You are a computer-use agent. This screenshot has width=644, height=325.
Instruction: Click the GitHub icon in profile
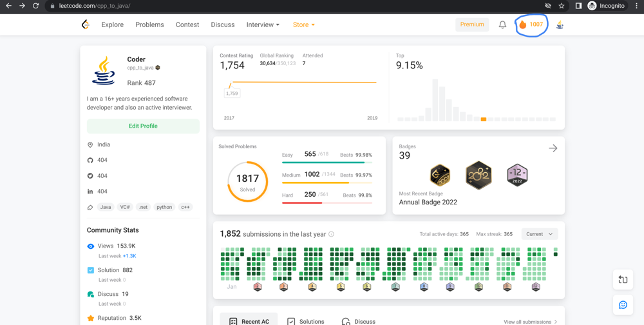pos(90,160)
